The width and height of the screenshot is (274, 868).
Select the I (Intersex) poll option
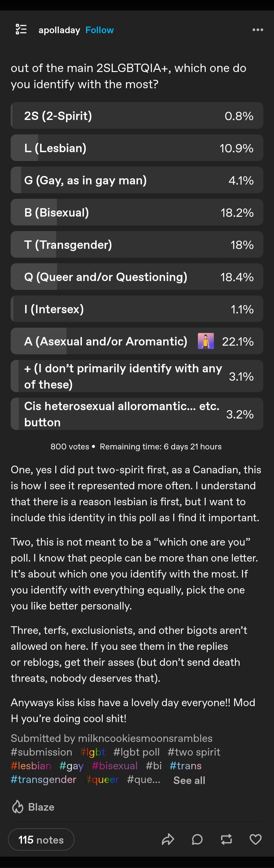tap(136, 309)
